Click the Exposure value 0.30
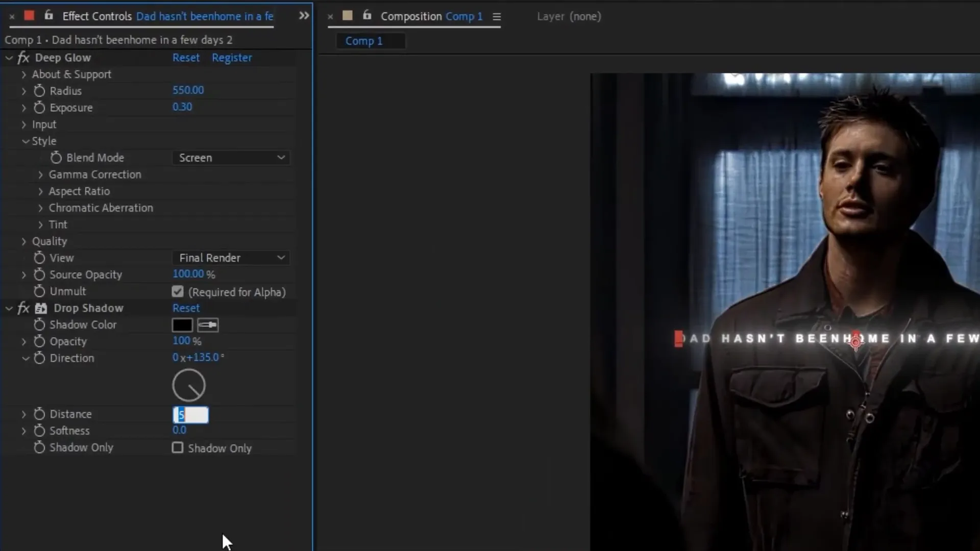 [x=182, y=107]
